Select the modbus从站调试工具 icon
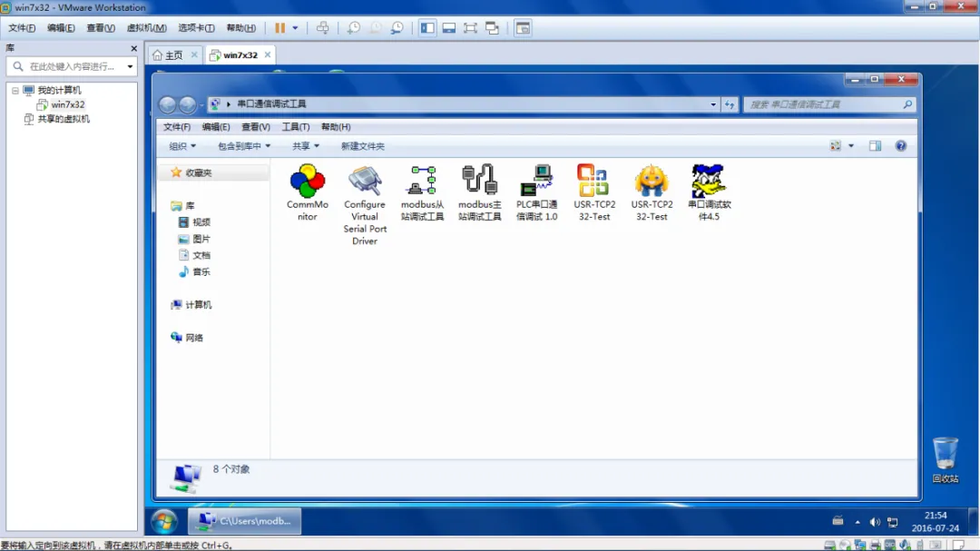Image resolution: width=980 pixels, height=551 pixels. tap(423, 192)
